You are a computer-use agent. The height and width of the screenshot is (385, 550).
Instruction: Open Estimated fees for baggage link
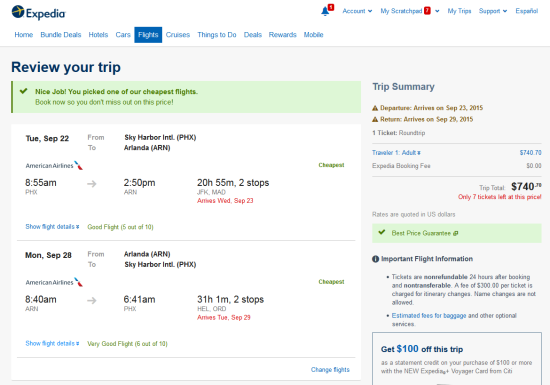click(x=429, y=316)
